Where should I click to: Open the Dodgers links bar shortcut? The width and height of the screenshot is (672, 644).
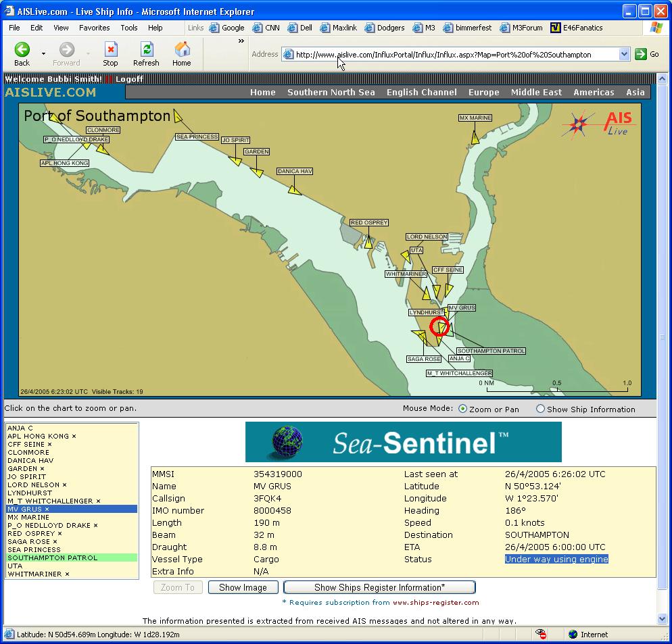point(385,28)
